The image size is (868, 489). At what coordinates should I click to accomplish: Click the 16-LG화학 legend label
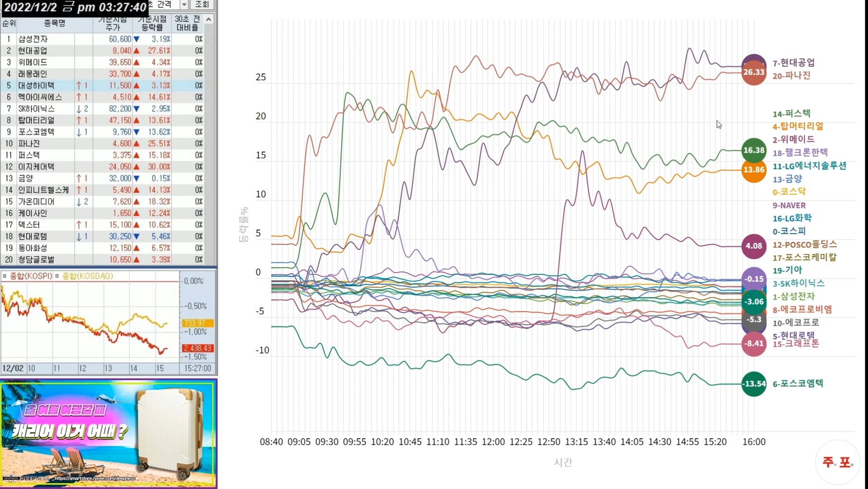coord(792,218)
